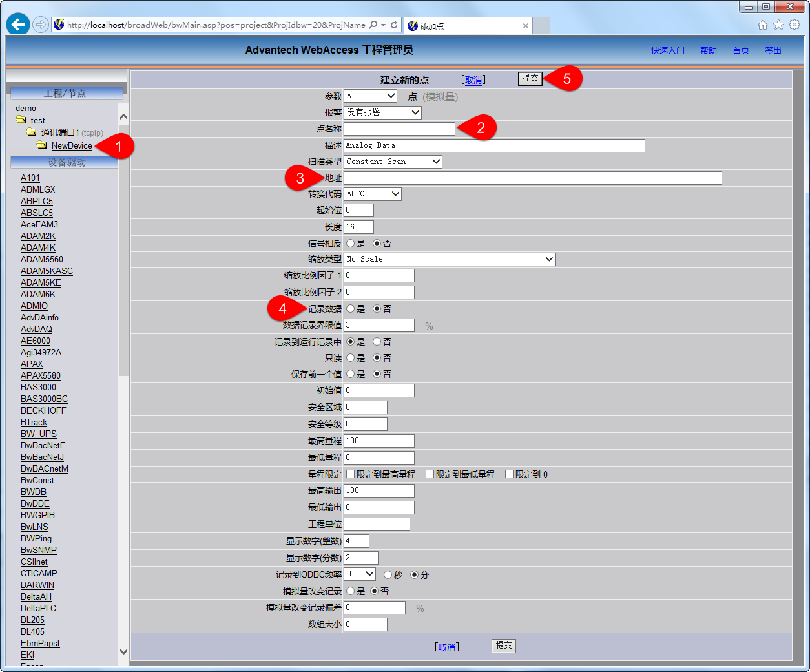Screen dimensions: 810x672
Task: Check 限定到最高量程 checkbox
Action: (x=351, y=474)
